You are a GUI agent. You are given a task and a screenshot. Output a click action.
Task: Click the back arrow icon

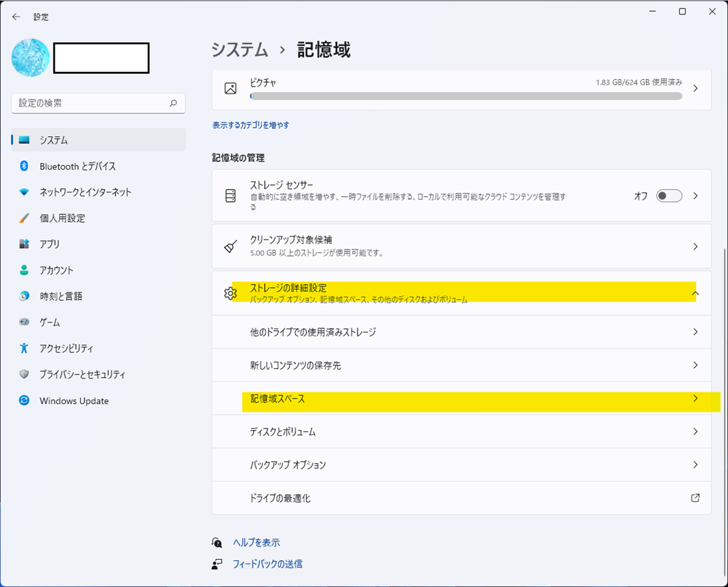click(16, 16)
